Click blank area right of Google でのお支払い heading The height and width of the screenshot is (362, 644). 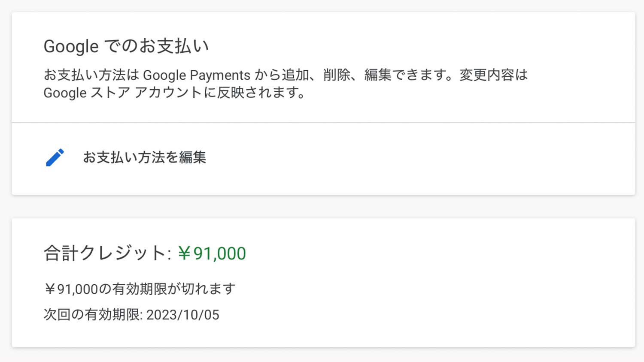click(x=386, y=46)
